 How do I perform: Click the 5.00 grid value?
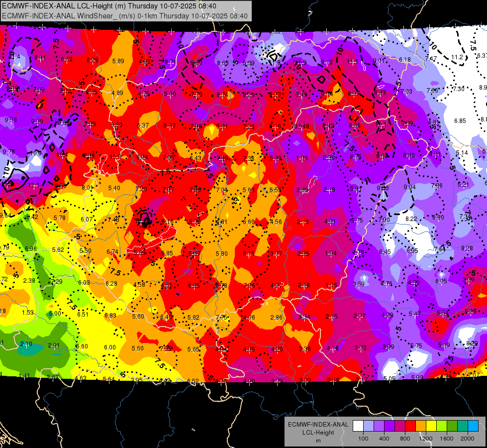coord(55,314)
